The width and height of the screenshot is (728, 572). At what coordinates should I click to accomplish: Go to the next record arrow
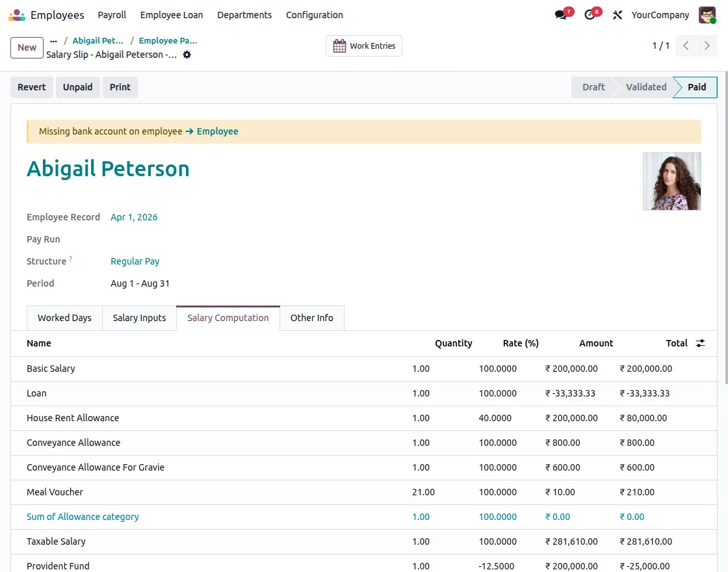[707, 45]
